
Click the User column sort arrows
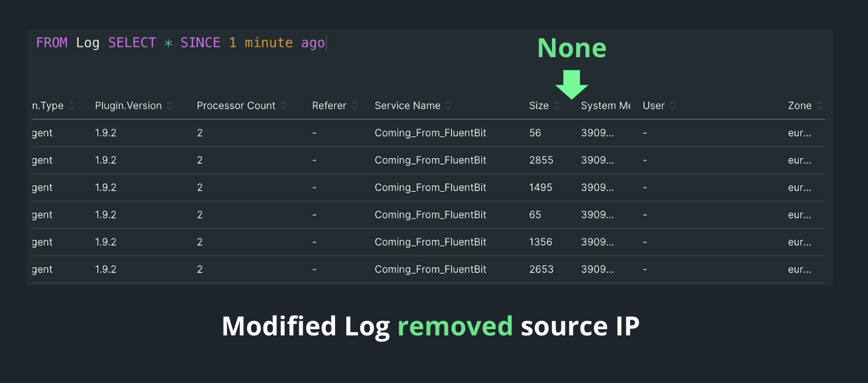(672, 106)
